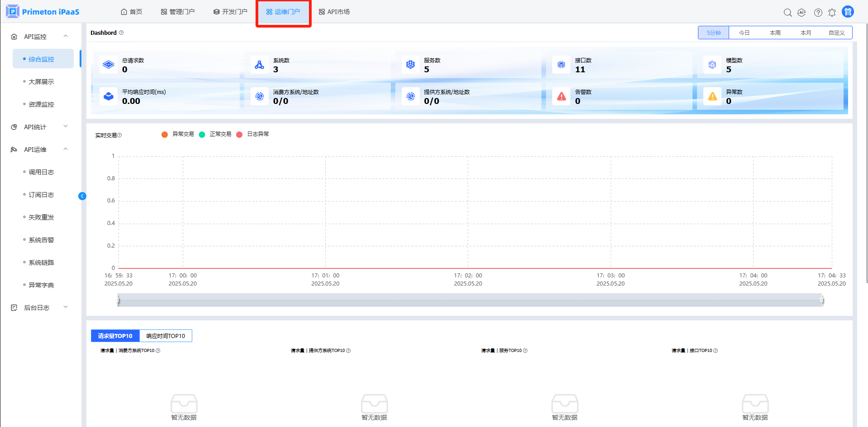Expand the API统计 sidebar menu
This screenshot has width=868, height=427.
[x=40, y=127]
